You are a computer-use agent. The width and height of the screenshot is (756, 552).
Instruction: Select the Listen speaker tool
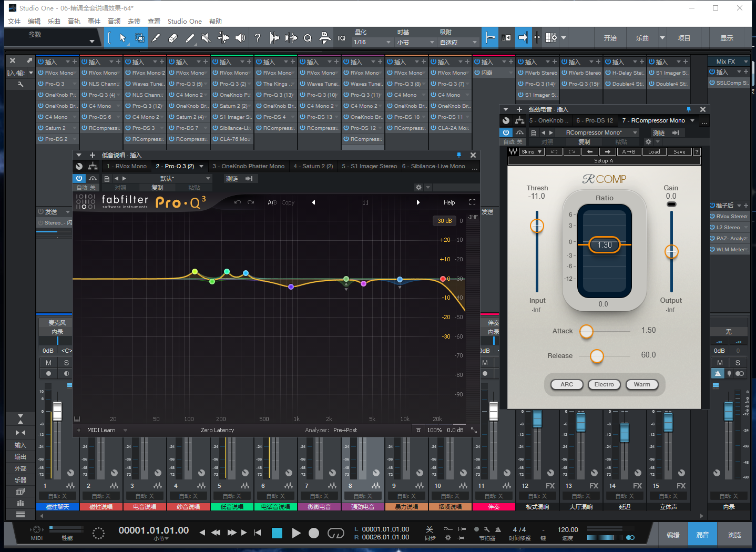click(x=240, y=38)
